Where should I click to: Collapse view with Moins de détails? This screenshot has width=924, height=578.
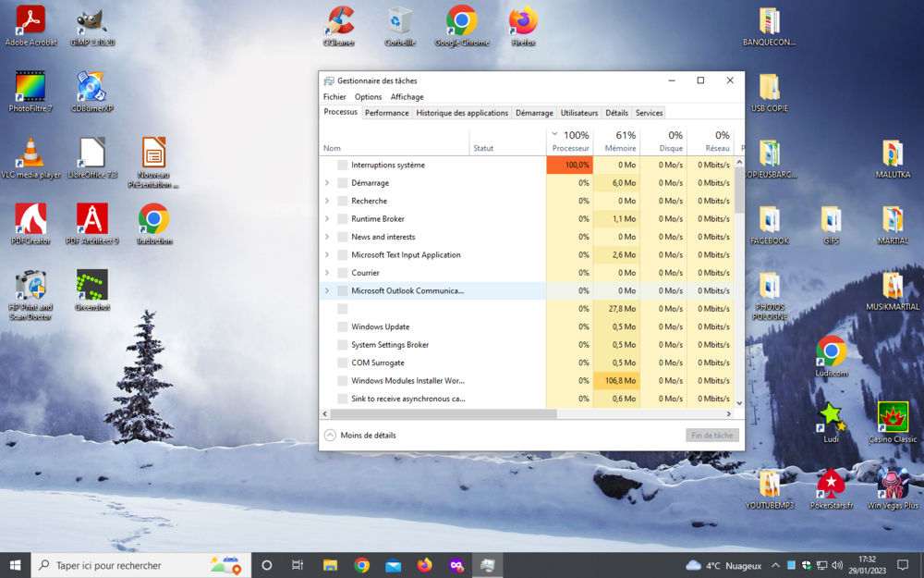360,435
